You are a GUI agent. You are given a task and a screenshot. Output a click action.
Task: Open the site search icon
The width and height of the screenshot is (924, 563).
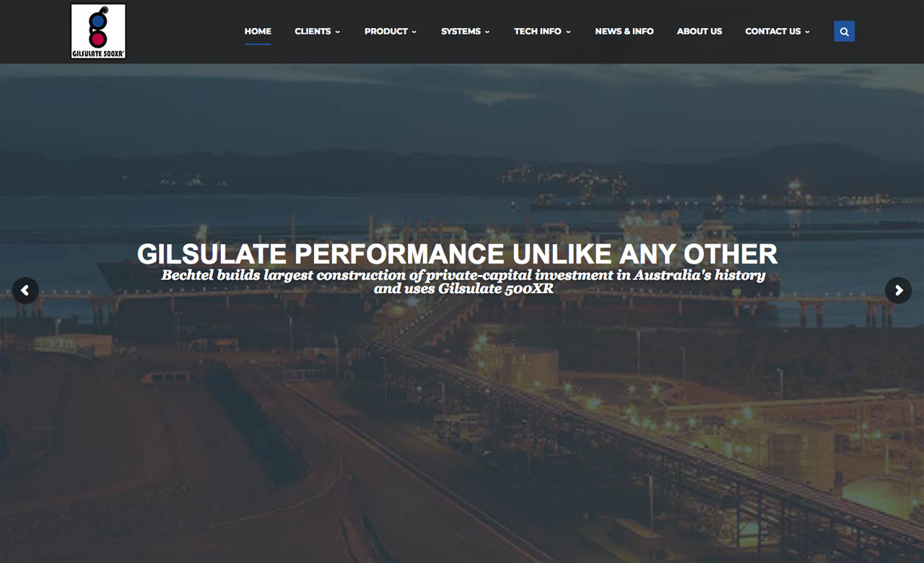point(844,31)
